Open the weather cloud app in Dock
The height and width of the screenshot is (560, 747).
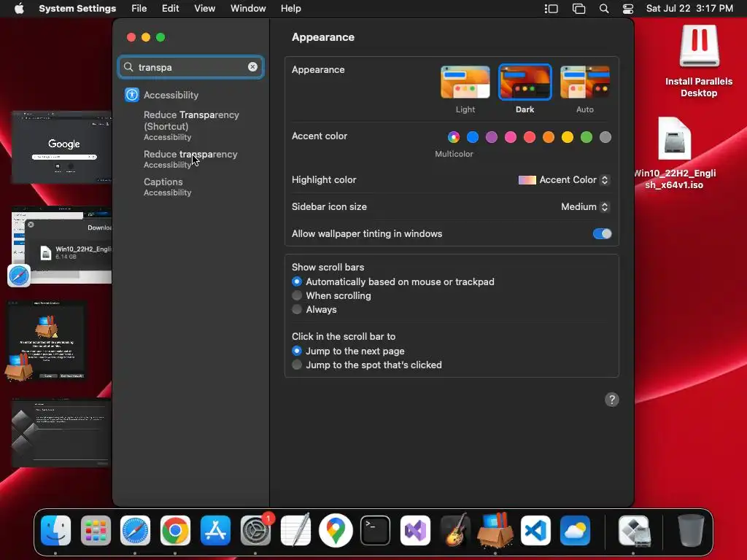(575, 531)
